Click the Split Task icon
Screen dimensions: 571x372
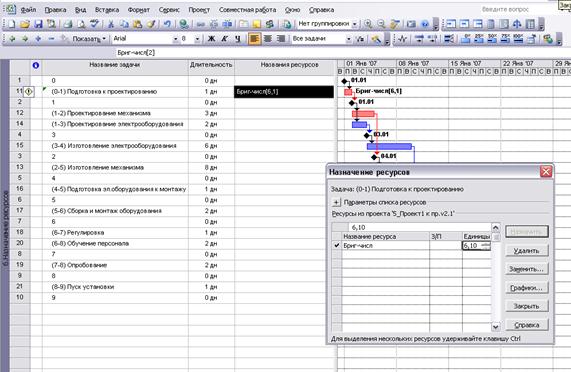pyautogui.click(x=227, y=24)
